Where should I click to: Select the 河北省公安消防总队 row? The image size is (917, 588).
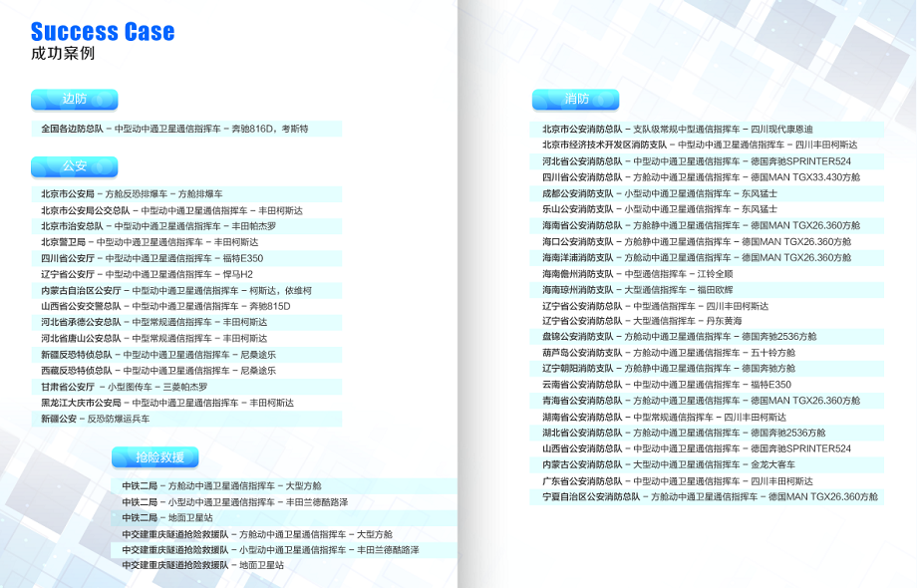click(707, 161)
